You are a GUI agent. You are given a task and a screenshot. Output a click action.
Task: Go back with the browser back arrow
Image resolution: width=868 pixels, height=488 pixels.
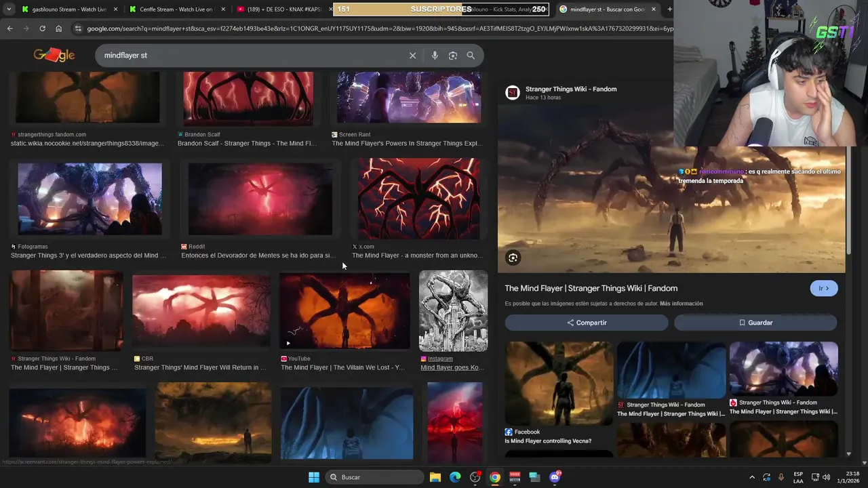pos(9,28)
